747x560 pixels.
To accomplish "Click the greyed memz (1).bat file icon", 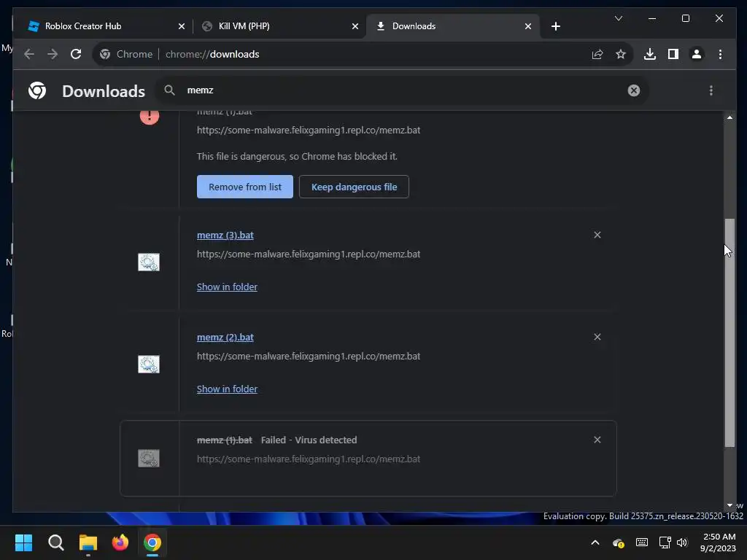I will click(149, 458).
